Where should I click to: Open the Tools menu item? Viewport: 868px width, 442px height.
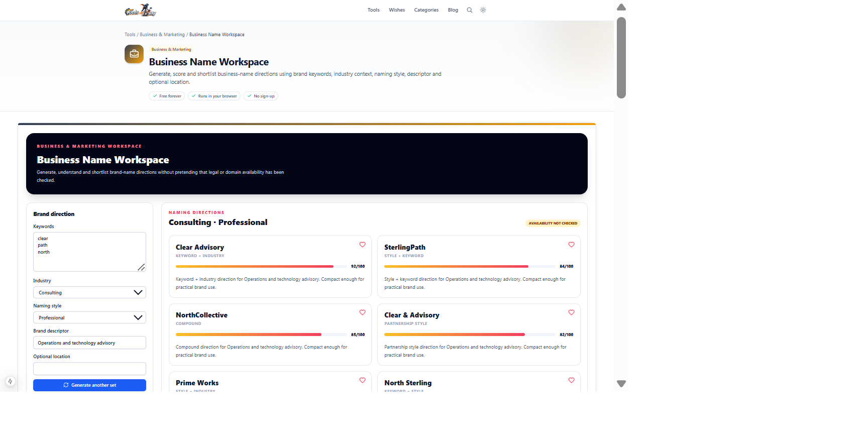373,10
